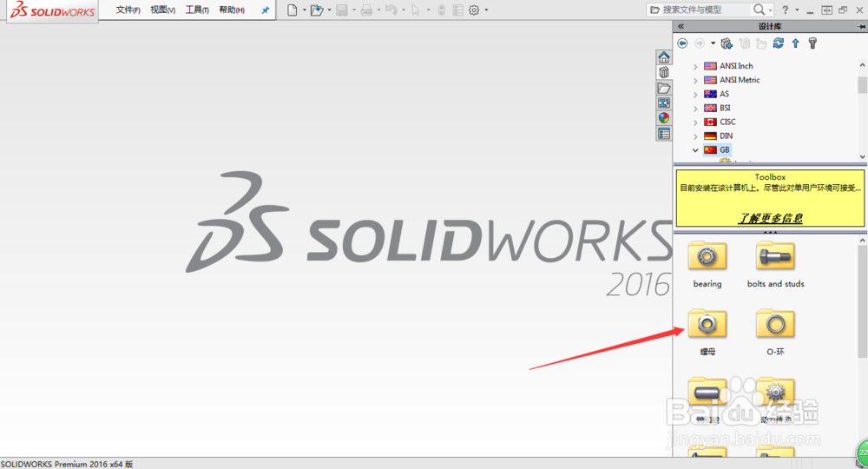Click Add to Library icon
Viewport: 868px width, 469px height.
click(x=727, y=43)
